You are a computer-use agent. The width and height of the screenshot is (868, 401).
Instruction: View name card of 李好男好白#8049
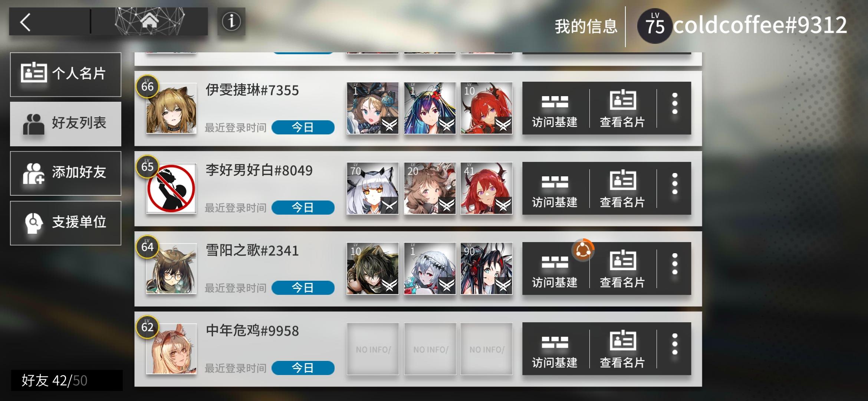622,189
